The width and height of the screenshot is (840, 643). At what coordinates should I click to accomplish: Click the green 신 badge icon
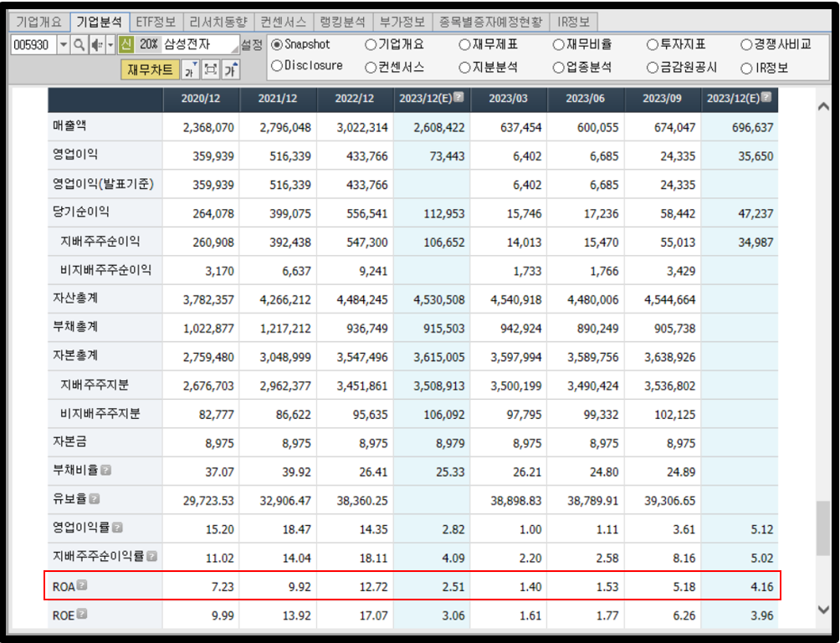click(125, 44)
